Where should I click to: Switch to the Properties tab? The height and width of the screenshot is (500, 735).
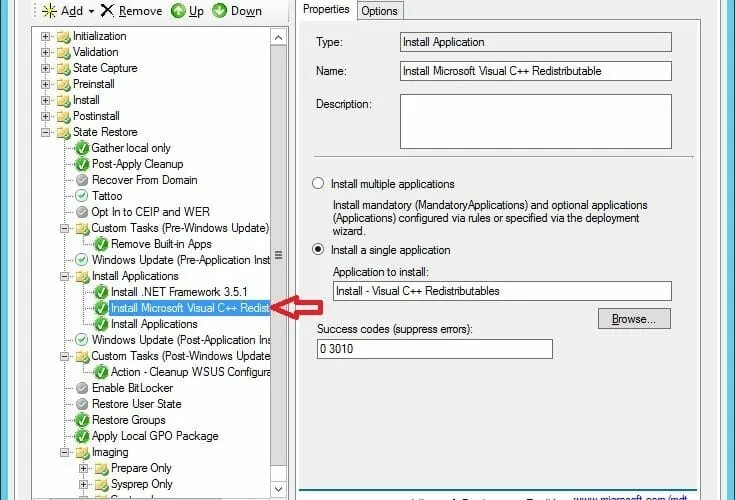tap(326, 9)
